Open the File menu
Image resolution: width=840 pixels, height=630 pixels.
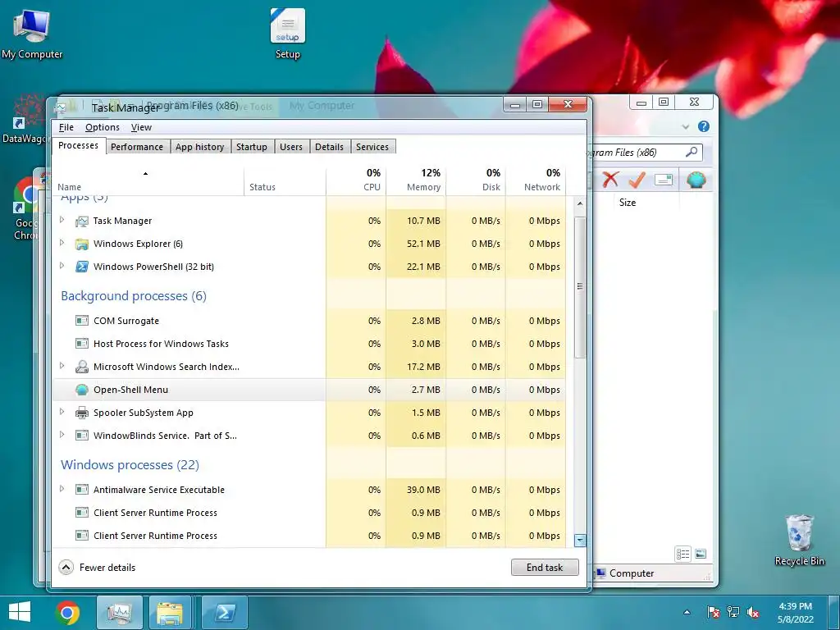point(66,127)
